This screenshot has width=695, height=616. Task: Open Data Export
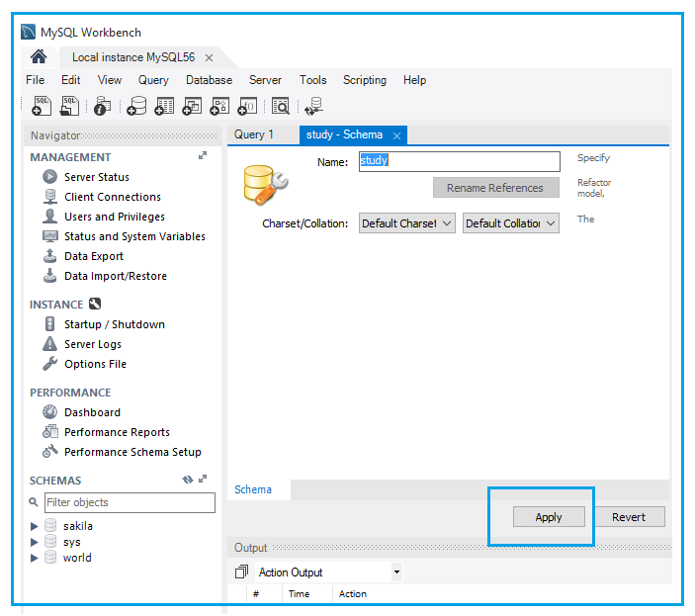(x=94, y=256)
